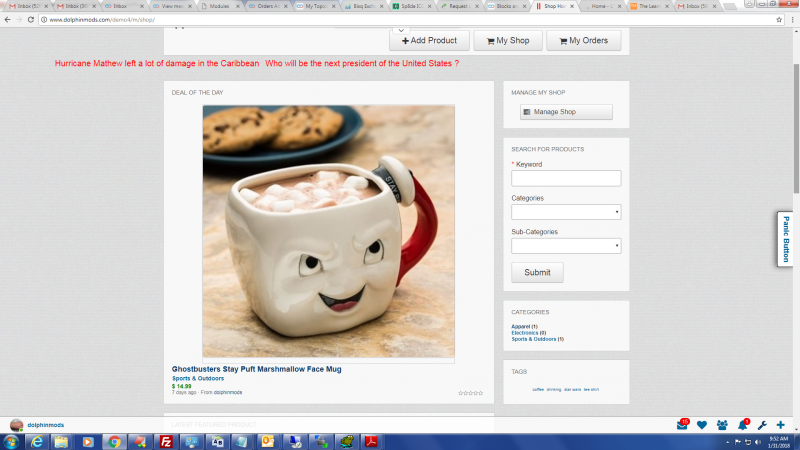Click the drinking tag

tap(554, 389)
